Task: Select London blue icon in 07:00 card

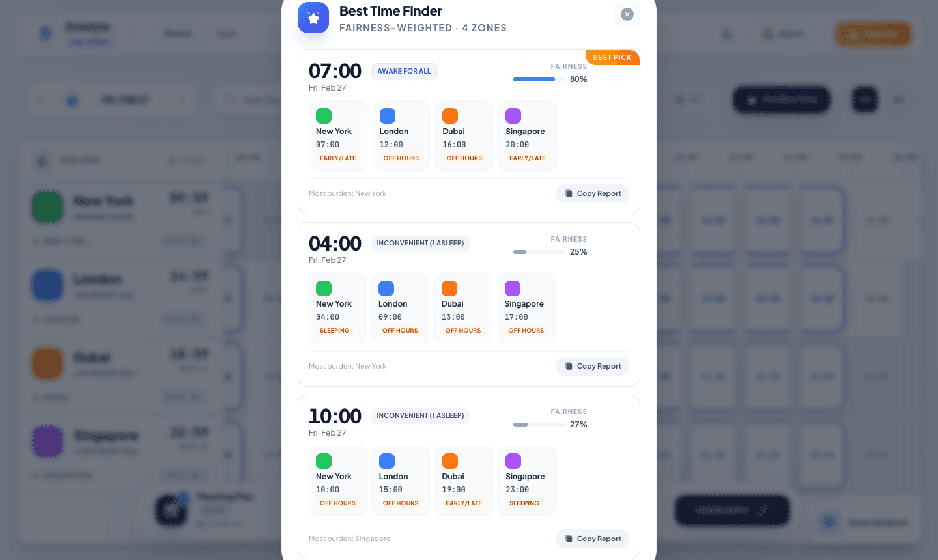Action: 388,116
